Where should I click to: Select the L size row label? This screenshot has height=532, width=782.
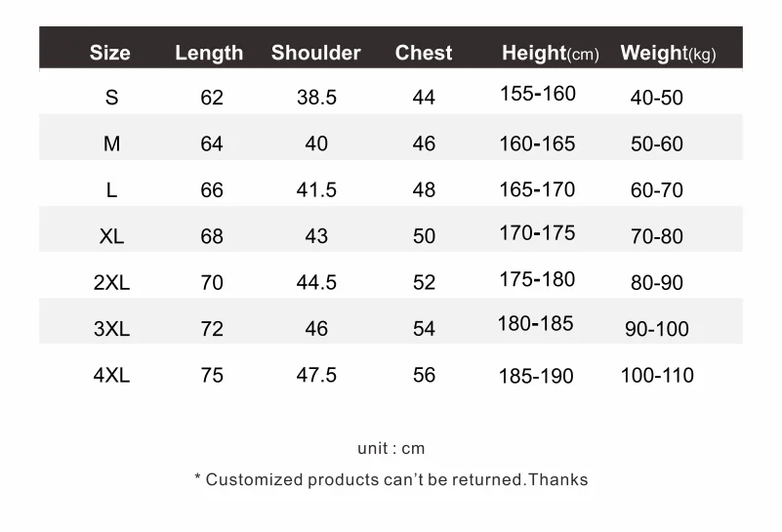[111, 190]
